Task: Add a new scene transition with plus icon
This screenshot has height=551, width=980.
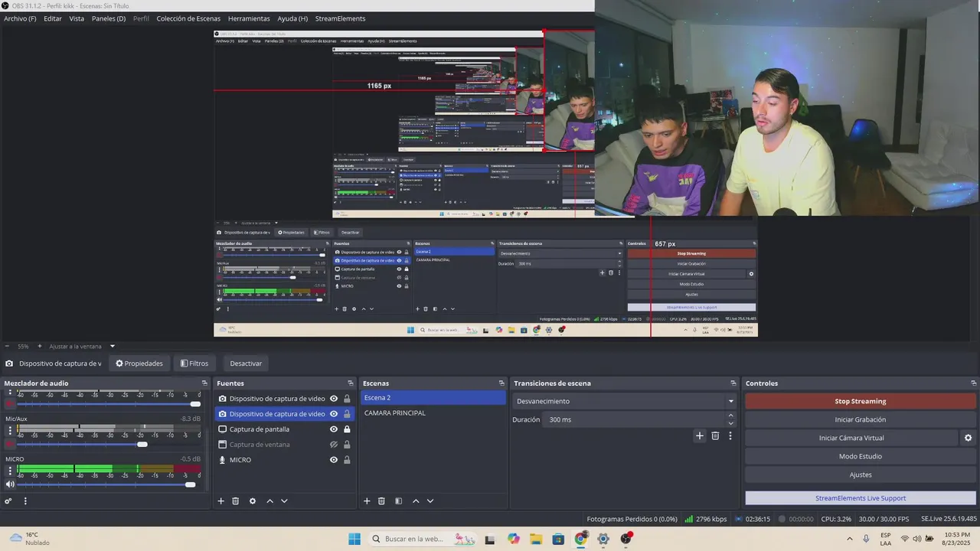Action: point(699,435)
